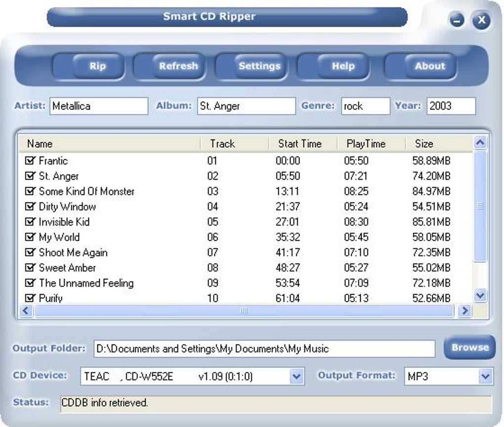Uncheck The Unnamed Feeling checkbox
The image size is (504, 427).
click(30, 283)
